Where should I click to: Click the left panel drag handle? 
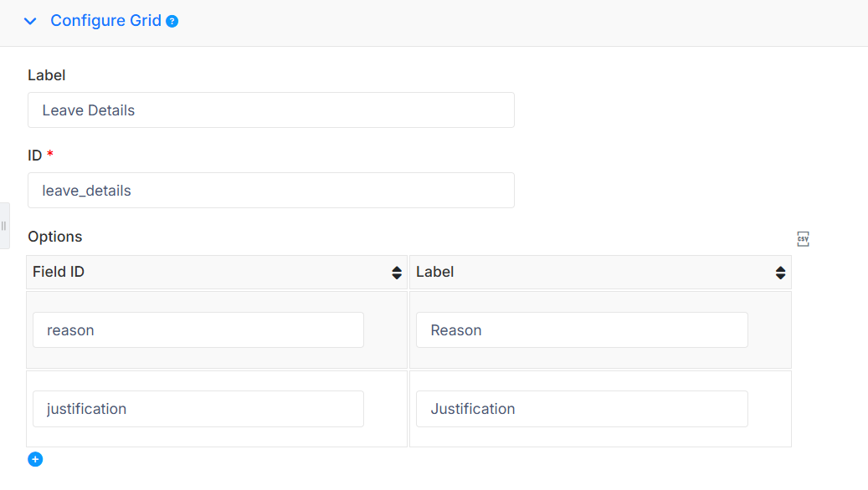pyautogui.click(x=4, y=226)
